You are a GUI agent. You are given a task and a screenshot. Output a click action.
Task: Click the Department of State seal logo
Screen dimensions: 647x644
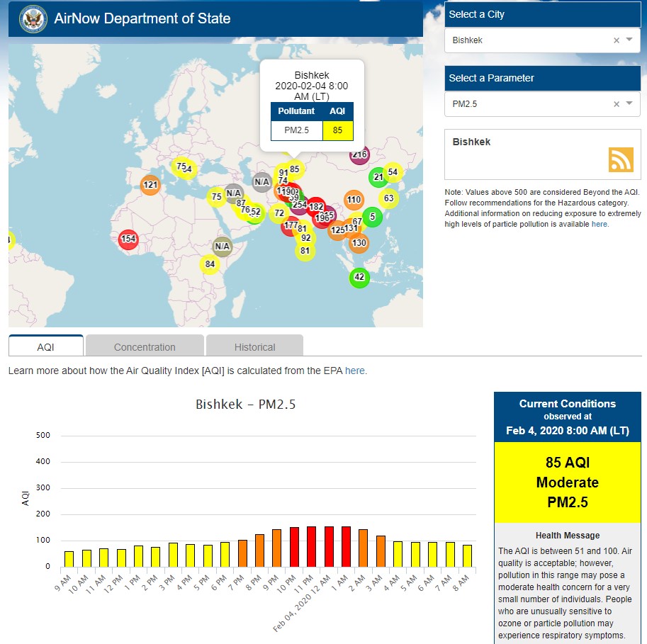[x=33, y=18]
